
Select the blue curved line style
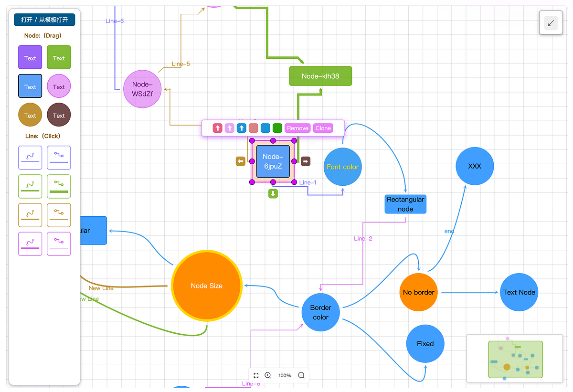pos(30,158)
